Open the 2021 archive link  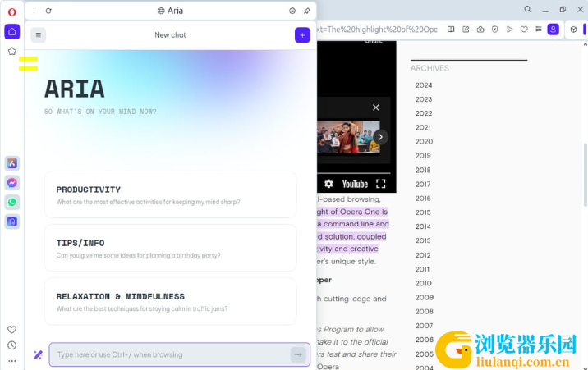[423, 128]
